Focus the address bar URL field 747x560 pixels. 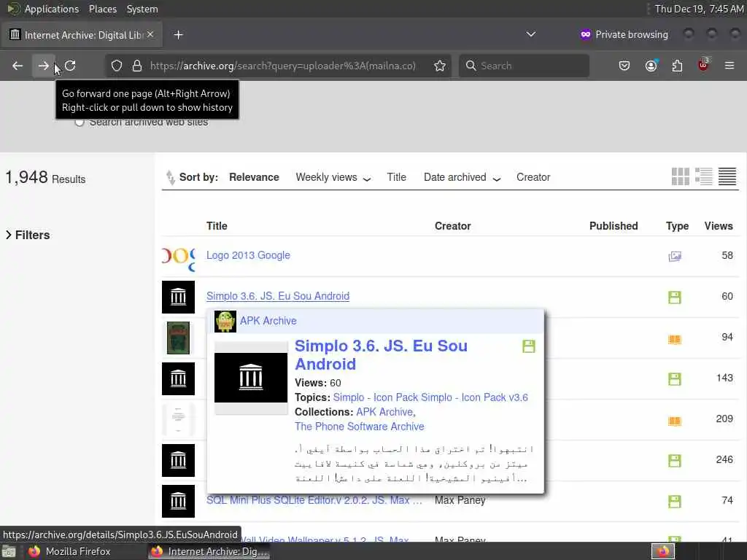tap(282, 66)
